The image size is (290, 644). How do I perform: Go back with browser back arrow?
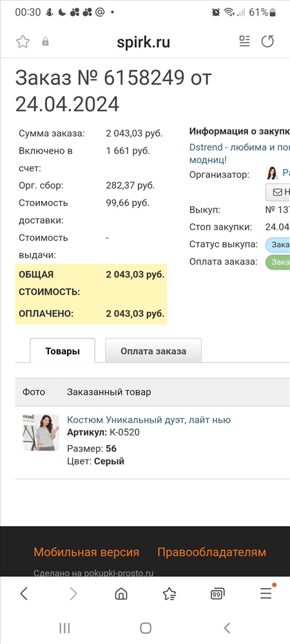(x=24, y=594)
